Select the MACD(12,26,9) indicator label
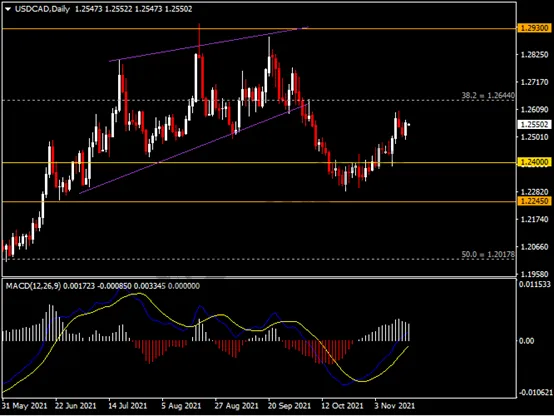554x416 pixels. pos(33,286)
